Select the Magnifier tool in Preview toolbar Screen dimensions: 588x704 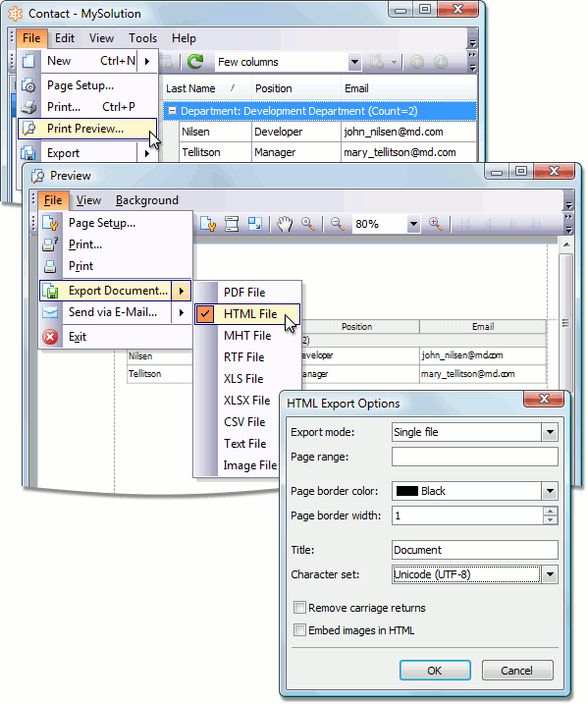(x=308, y=224)
